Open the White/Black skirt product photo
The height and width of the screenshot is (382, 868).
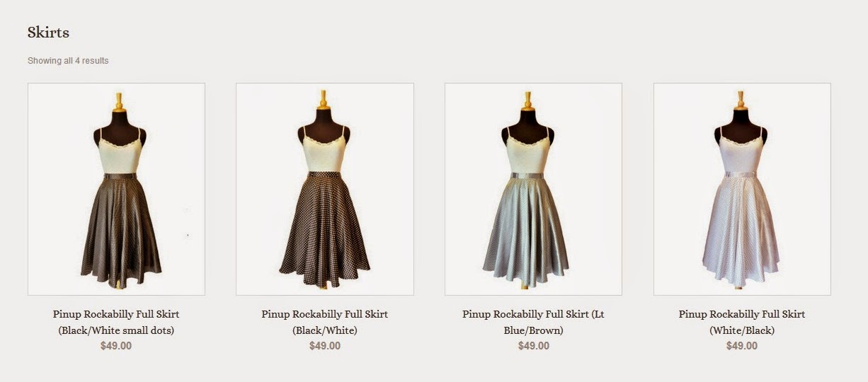[742, 189]
